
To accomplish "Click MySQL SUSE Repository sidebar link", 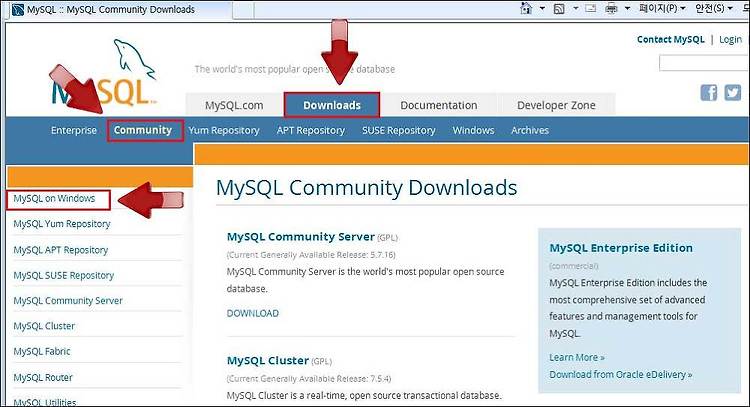I will [x=64, y=275].
